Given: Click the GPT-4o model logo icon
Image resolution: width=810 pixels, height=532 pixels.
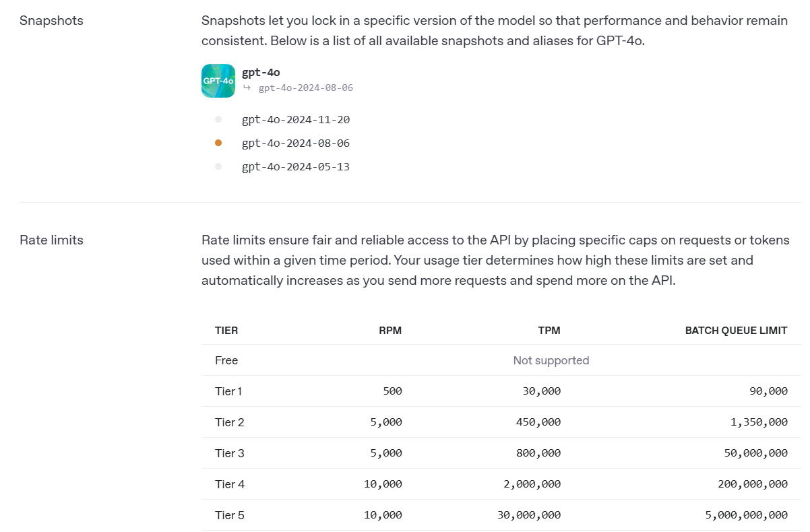Looking at the screenshot, I should point(218,81).
